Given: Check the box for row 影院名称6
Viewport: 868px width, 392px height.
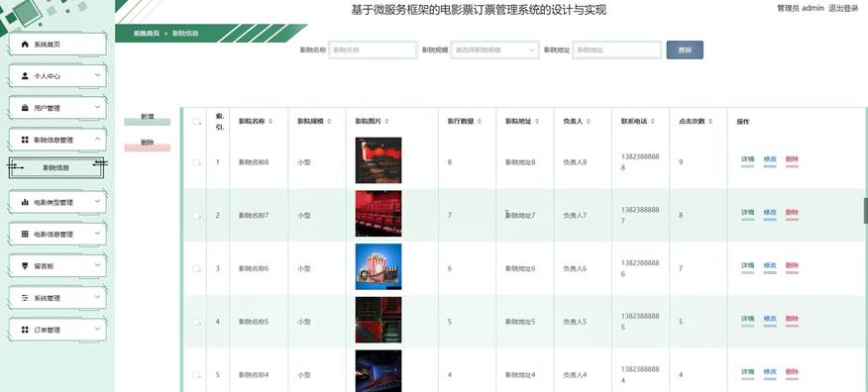Looking at the screenshot, I should coord(196,268).
